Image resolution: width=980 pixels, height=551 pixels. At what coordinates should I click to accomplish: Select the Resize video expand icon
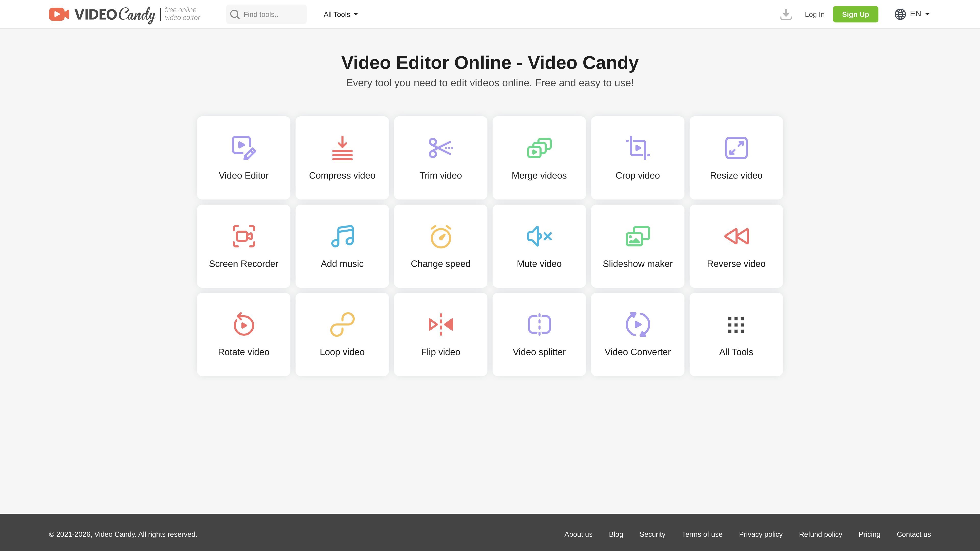pyautogui.click(x=736, y=148)
